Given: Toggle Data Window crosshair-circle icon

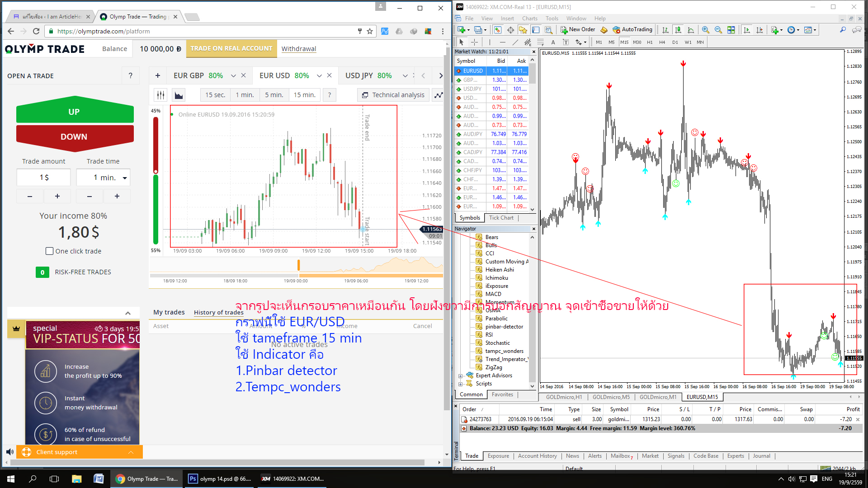Looking at the screenshot, I should click(x=510, y=30).
